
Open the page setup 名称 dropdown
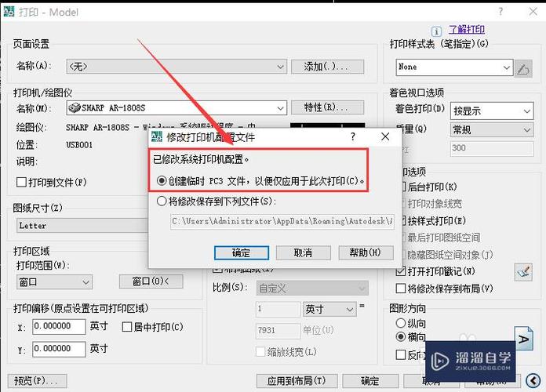click(177, 66)
